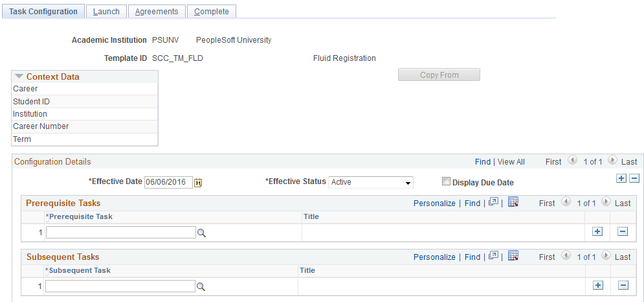Remove the row in Subsequent Tasks grid
Screen dimensions: 644x302
pyautogui.click(x=623, y=285)
